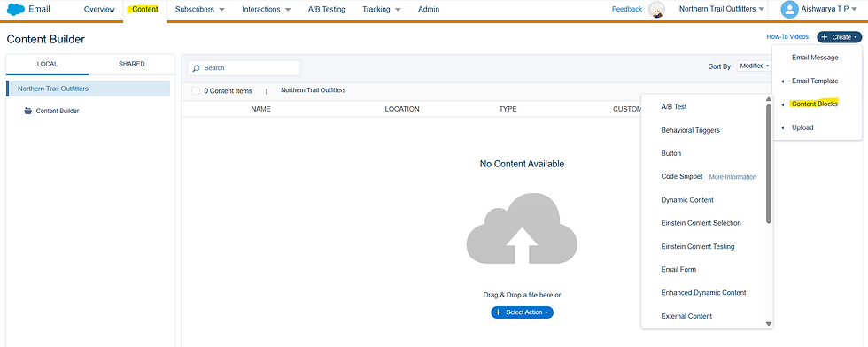Expand the Email Template submenu

click(814, 81)
